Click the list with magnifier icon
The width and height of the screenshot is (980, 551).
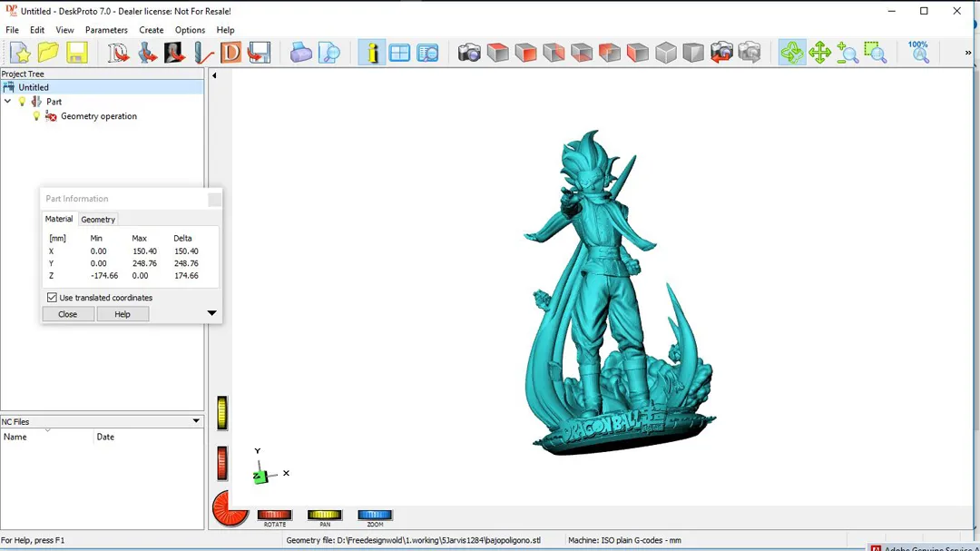(x=427, y=53)
